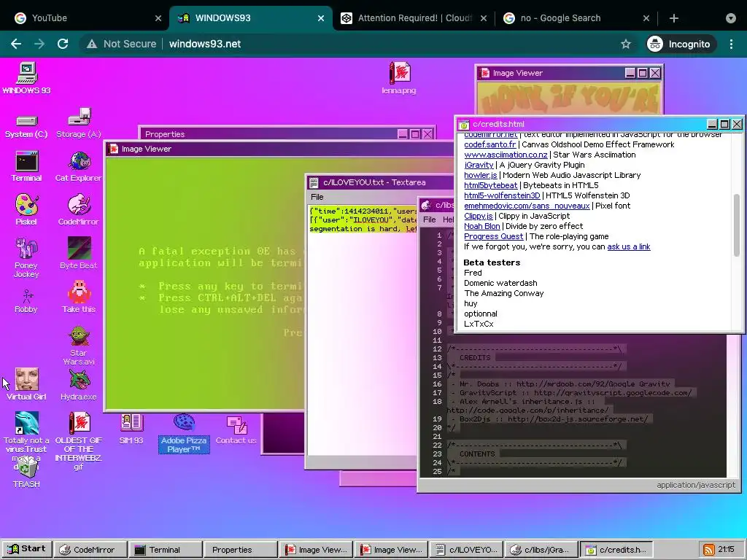Open the File menu in Textarea window
This screenshot has height=560, width=747.
(317, 197)
